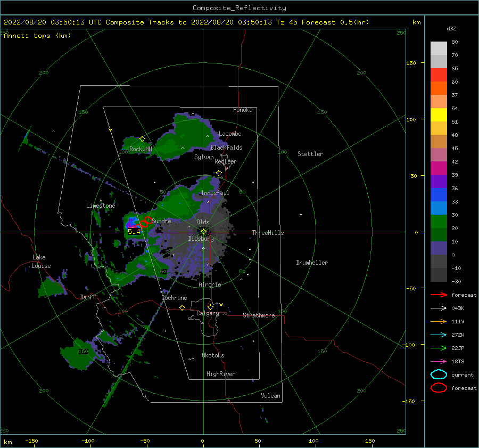Click the yellow diamond marker at radar center
The image size is (479, 448).
pyautogui.click(x=203, y=232)
